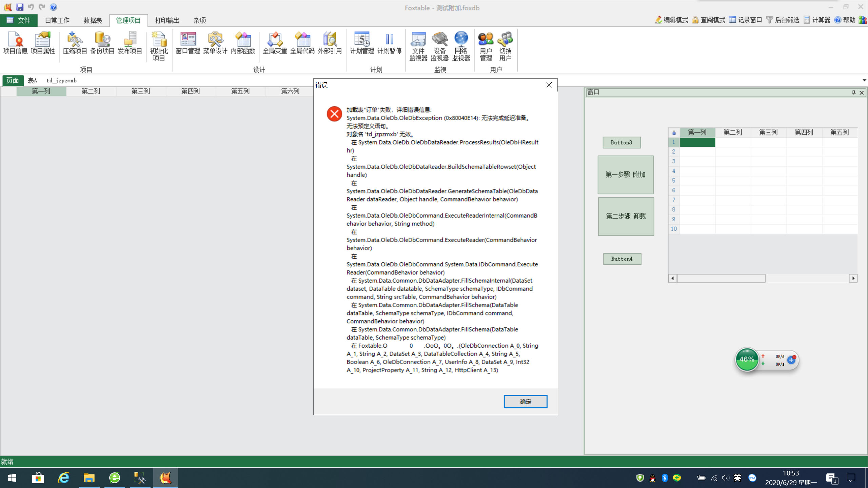This screenshot has width=868, height=488.
Task: Click the right scroll arrow of grid scrollbar
Action: pyautogui.click(x=853, y=278)
